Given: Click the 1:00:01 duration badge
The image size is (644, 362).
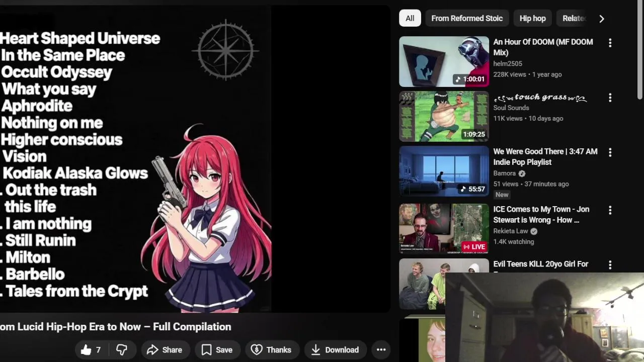Looking at the screenshot, I should click(470, 79).
